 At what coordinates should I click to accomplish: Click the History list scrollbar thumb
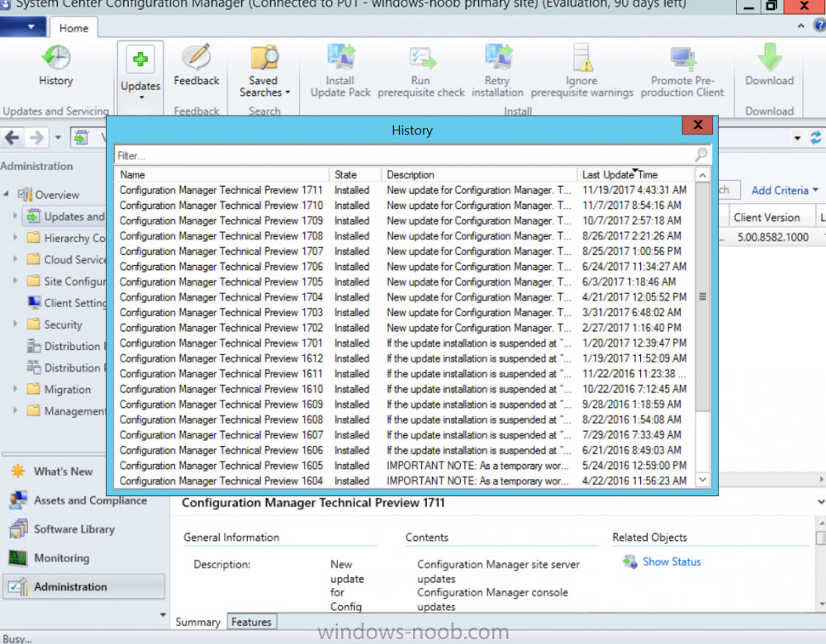702,296
